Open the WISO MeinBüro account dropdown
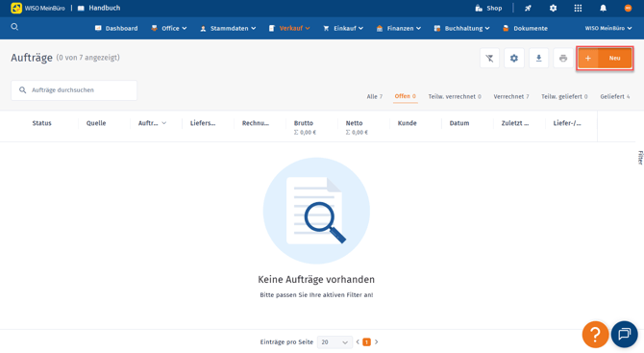This screenshot has height=353, width=644. (608, 28)
